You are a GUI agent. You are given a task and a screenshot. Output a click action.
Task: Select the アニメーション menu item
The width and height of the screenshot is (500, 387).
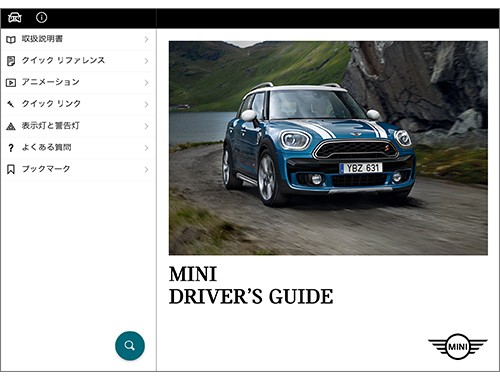[x=78, y=83]
